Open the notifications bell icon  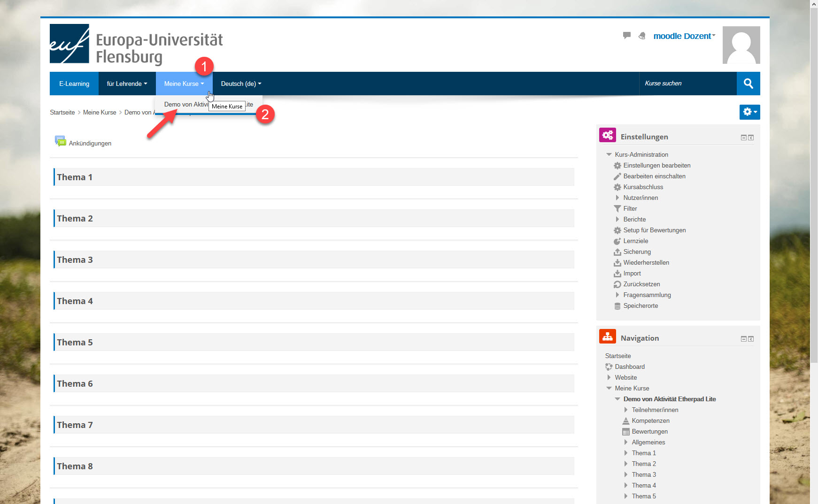(642, 36)
